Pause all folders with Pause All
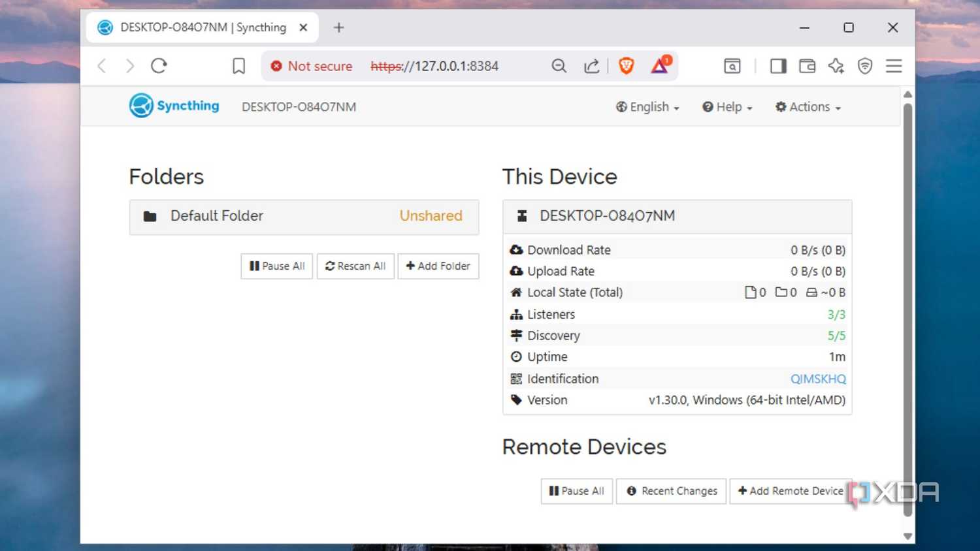 (x=277, y=266)
